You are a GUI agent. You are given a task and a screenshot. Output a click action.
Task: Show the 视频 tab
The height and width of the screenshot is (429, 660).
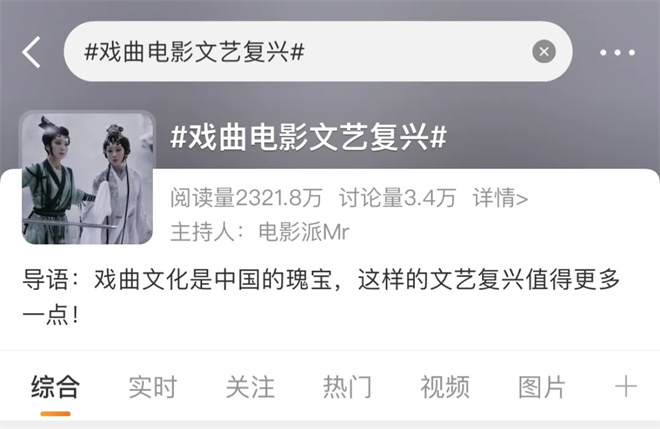[x=445, y=387]
